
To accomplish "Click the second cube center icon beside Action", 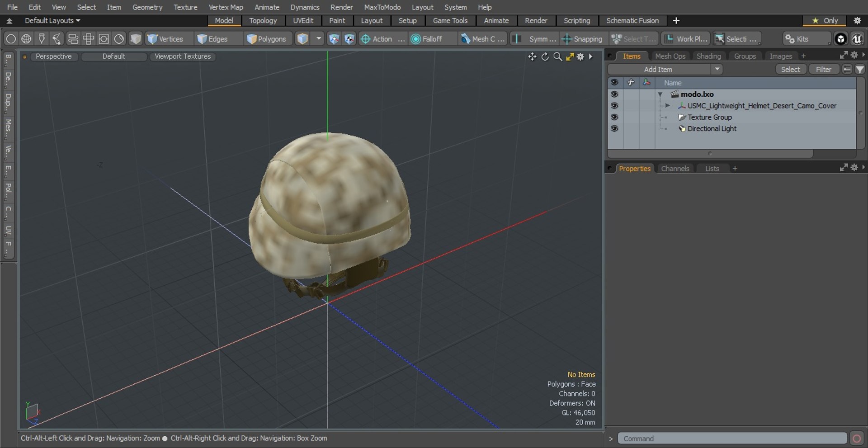I will [349, 39].
